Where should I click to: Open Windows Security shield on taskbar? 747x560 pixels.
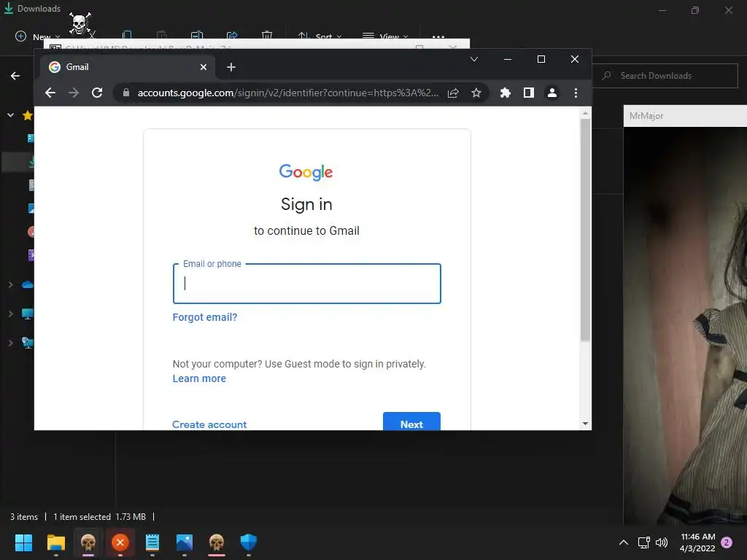point(249,542)
